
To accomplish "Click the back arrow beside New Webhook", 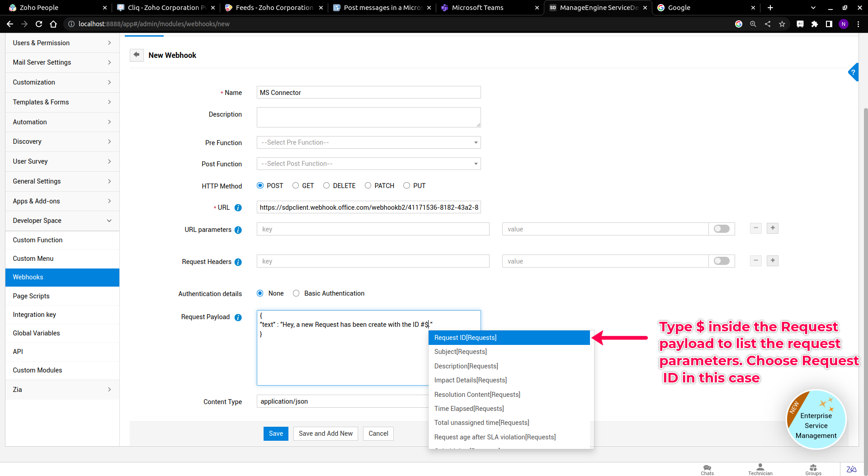I will point(137,55).
